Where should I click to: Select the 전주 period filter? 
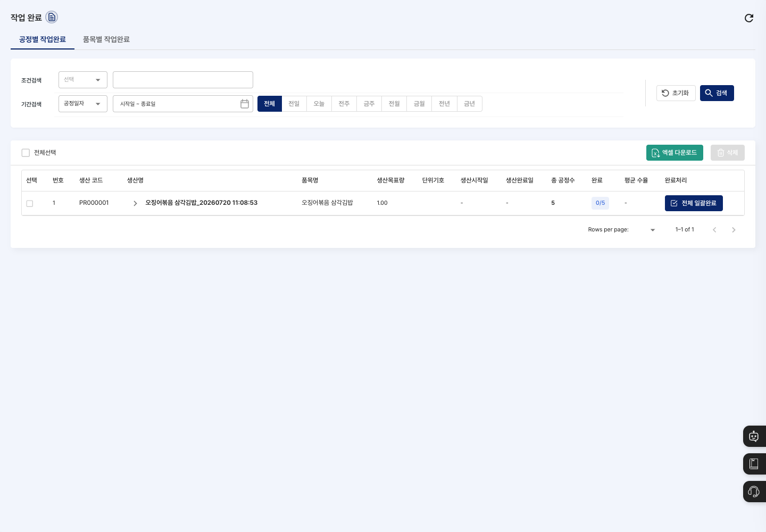point(344,104)
